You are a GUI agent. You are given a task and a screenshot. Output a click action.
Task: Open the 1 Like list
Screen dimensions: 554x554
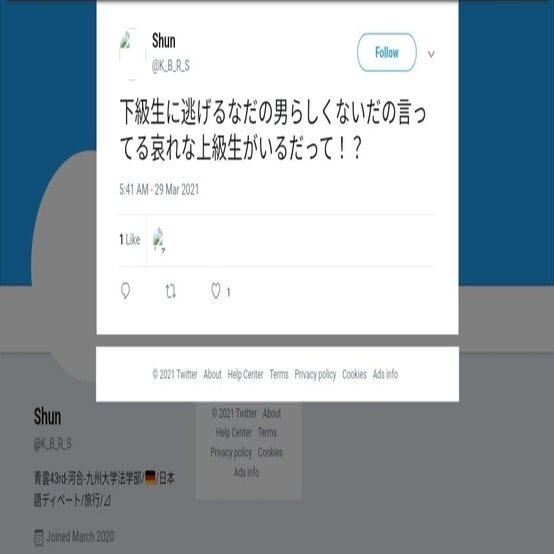130,240
